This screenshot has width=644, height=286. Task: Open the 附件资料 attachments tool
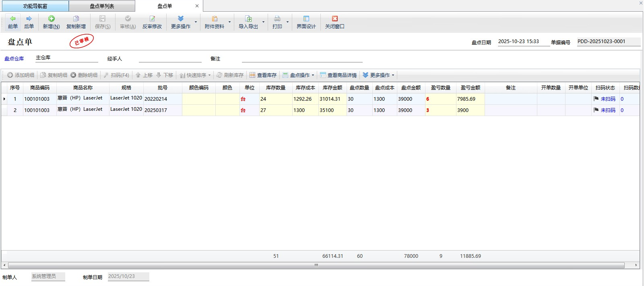pos(214,22)
